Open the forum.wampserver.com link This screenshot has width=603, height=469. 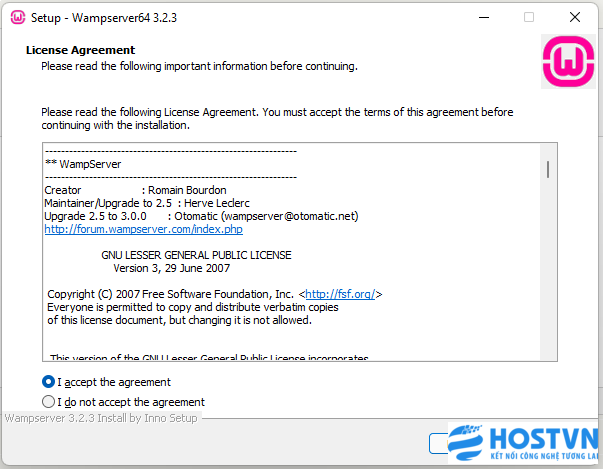point(143,229)
